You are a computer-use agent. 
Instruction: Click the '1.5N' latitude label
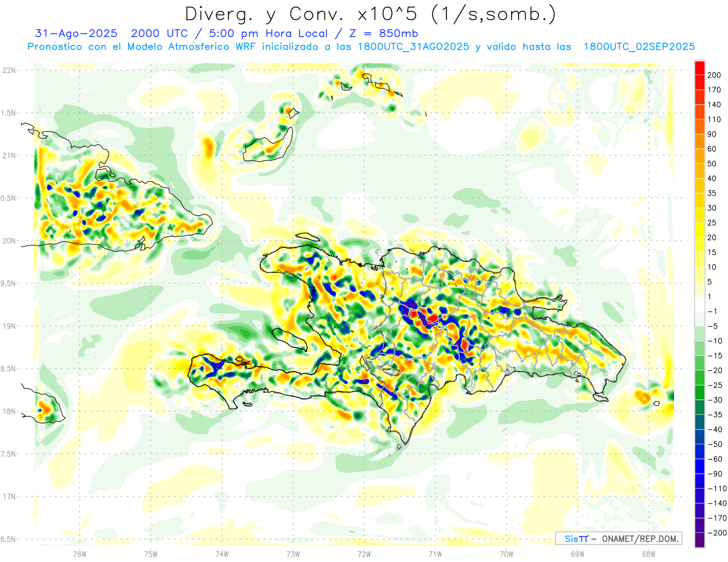click(x=10, y=113)
